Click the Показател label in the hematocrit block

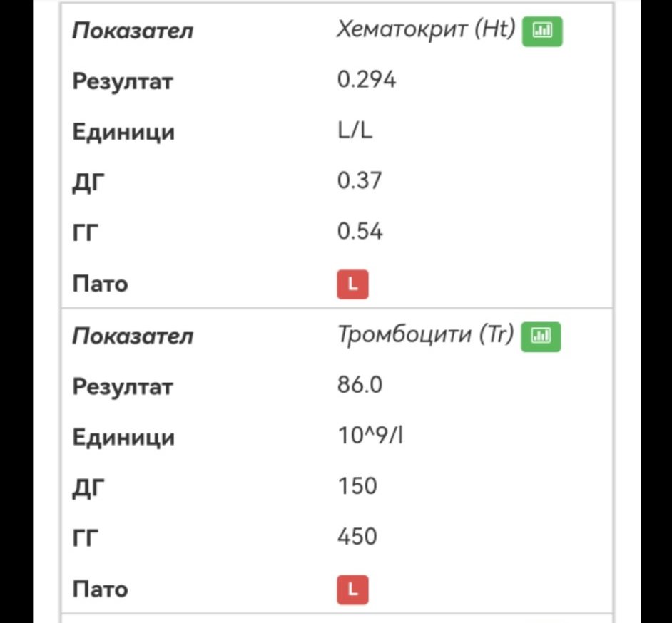[x=133, y=31]
